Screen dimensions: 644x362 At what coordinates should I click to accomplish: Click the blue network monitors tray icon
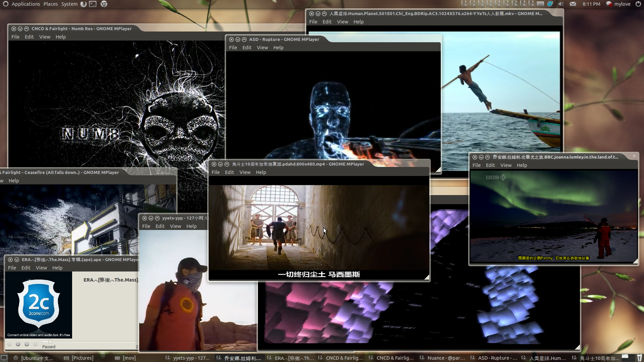tap(550, 4)
